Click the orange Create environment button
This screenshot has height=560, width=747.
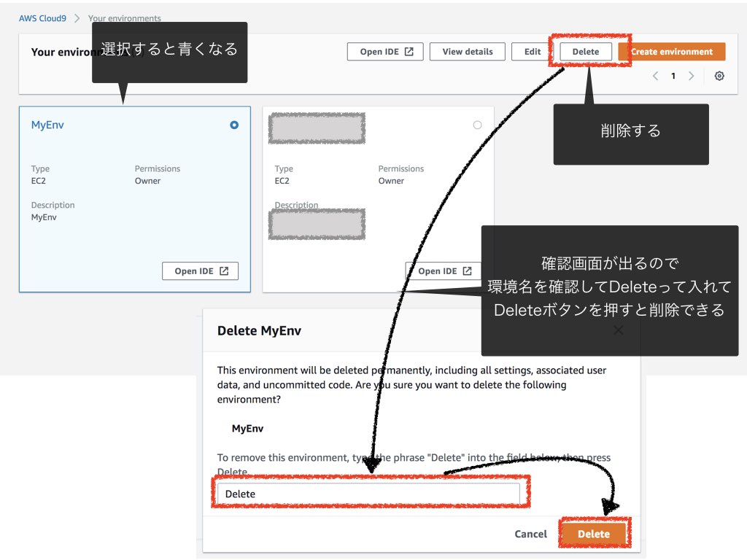coord(672,51)
